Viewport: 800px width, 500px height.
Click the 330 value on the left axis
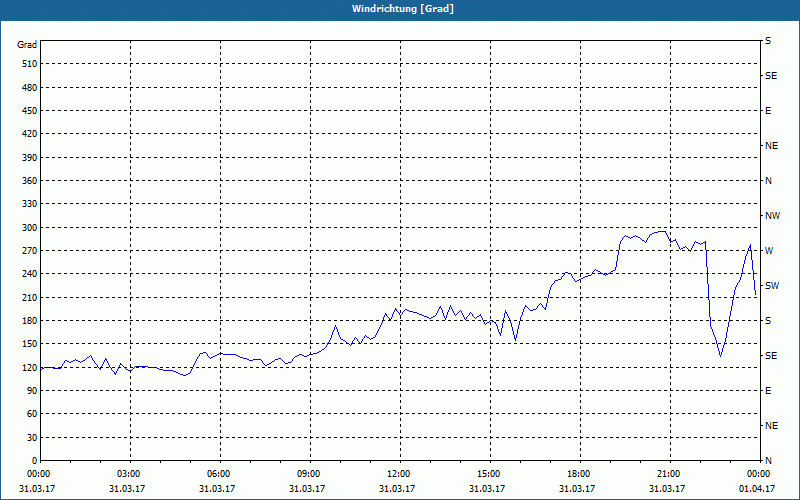point(30,204)
